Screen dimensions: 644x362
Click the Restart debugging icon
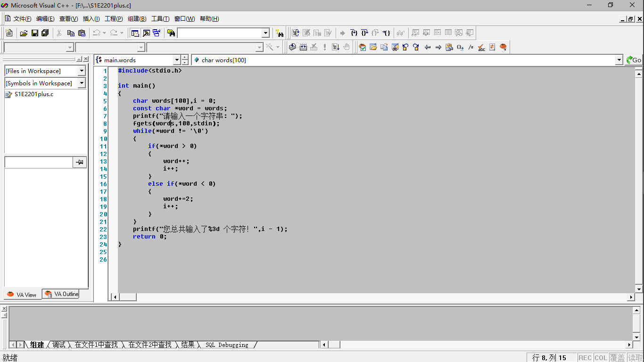tap(296, 33)
